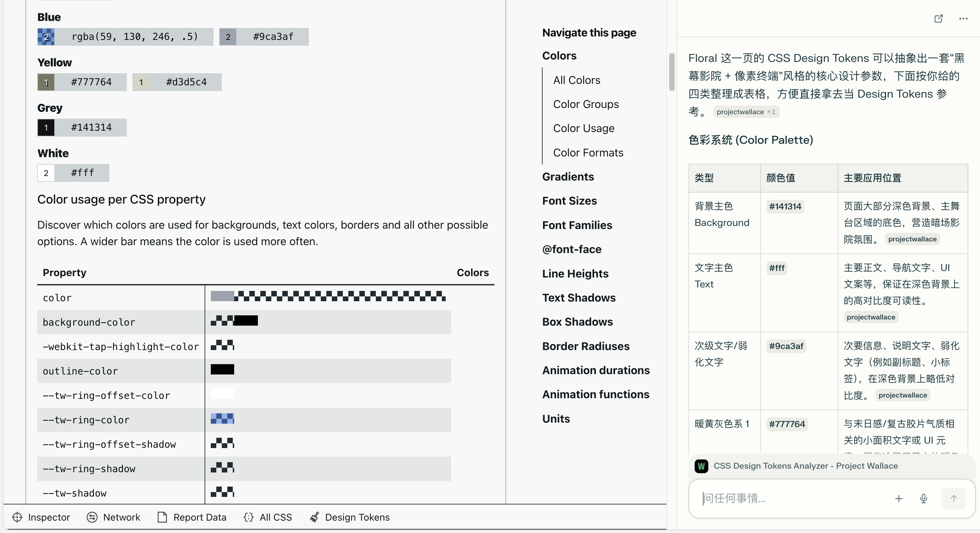Go to Box Shadows section
980x533 pixels.
coord(577,322)
